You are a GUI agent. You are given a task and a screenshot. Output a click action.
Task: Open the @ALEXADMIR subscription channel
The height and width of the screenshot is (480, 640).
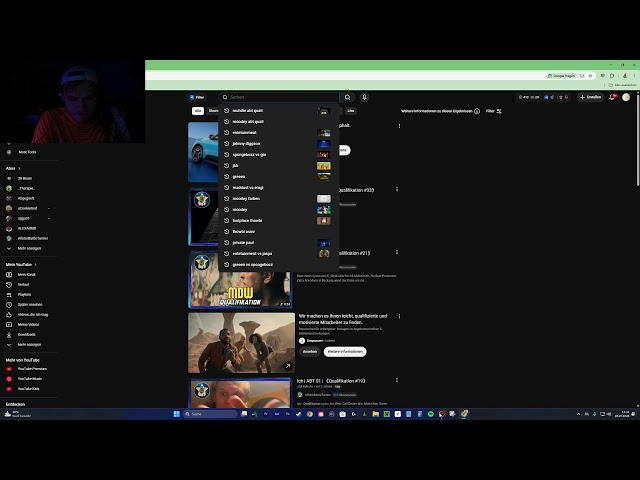pyautogui.click(x=27, y=228)
